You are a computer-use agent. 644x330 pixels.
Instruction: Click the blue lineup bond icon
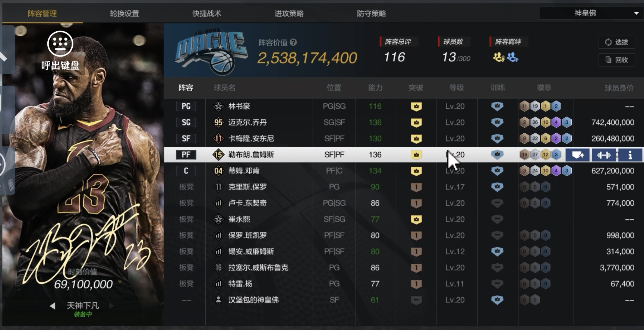[x=512, y=57]
